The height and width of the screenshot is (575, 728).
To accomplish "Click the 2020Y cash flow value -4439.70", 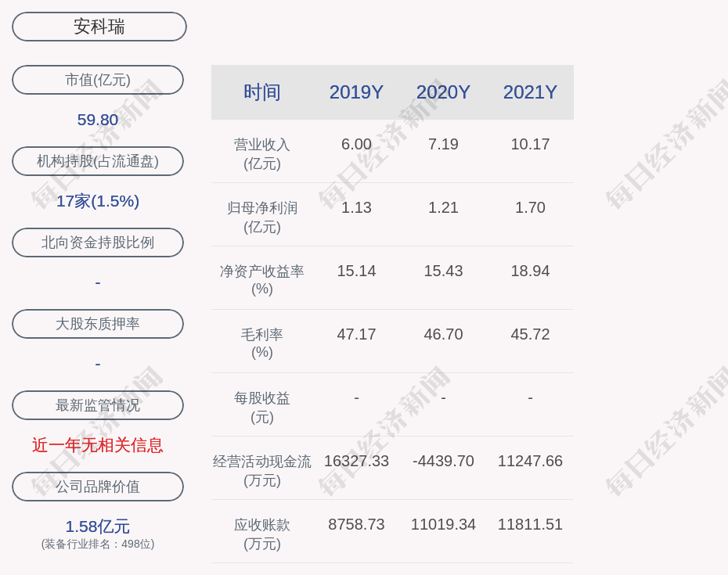I will pyautogui.click(x=443, y=461).
